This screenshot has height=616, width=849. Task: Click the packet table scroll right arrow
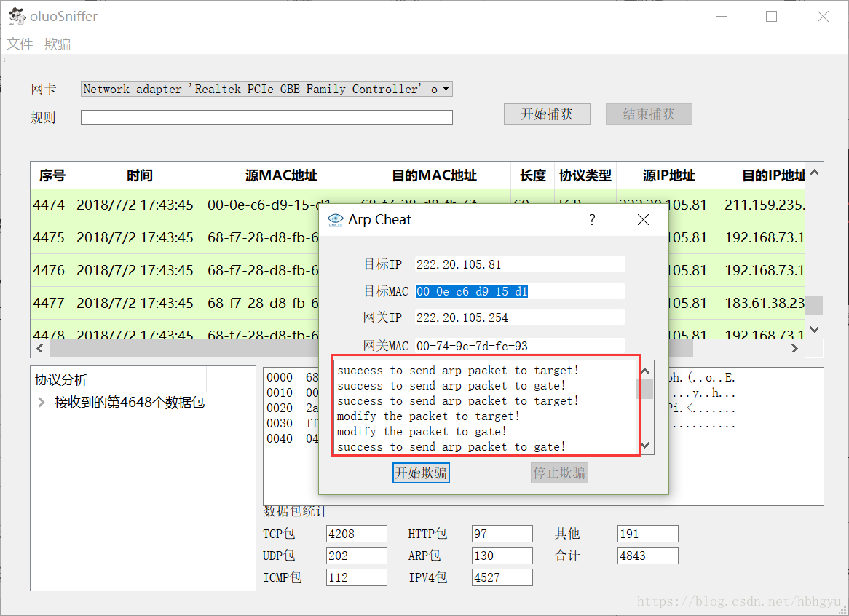(x=794, y=348)
